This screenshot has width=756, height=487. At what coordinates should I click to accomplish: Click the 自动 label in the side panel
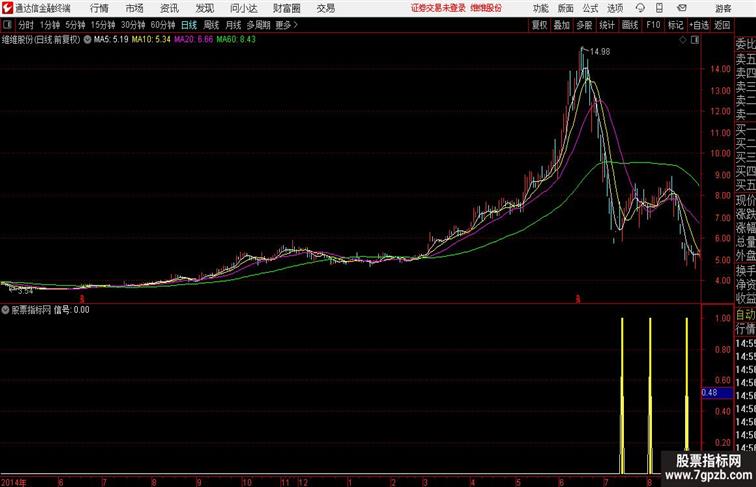pyautogui.click(x=745, y=315)
